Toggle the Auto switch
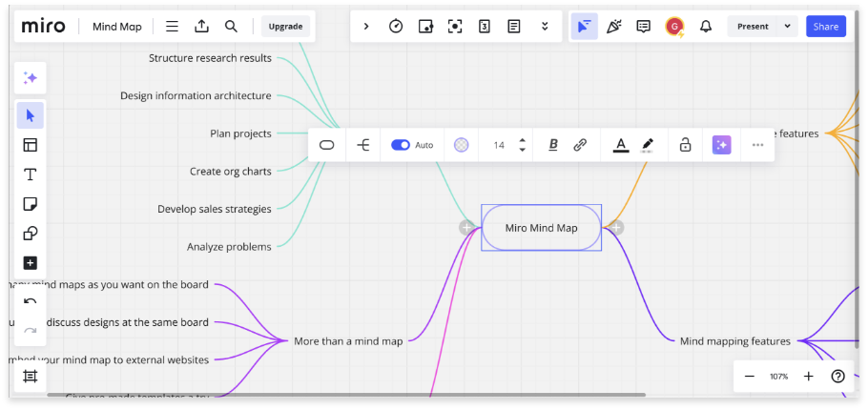 point(401,145)
